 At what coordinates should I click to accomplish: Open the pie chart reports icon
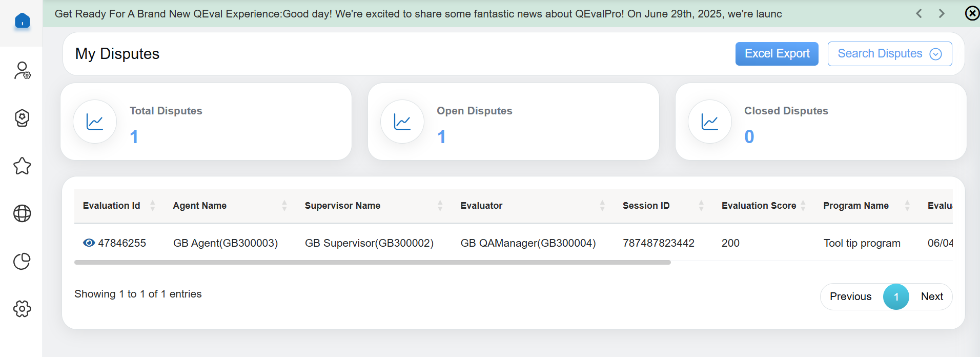tap(22, 261)
